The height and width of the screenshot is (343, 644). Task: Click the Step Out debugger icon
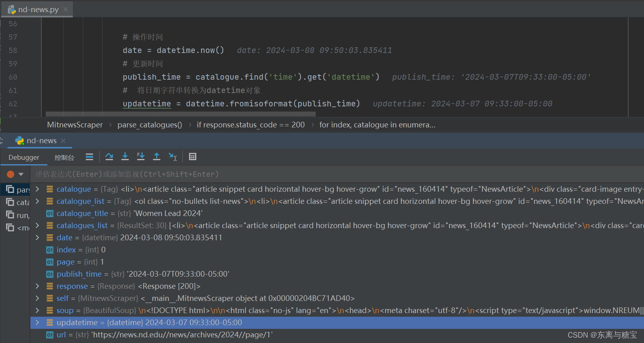pyautogui.click(x=157, y=157)
